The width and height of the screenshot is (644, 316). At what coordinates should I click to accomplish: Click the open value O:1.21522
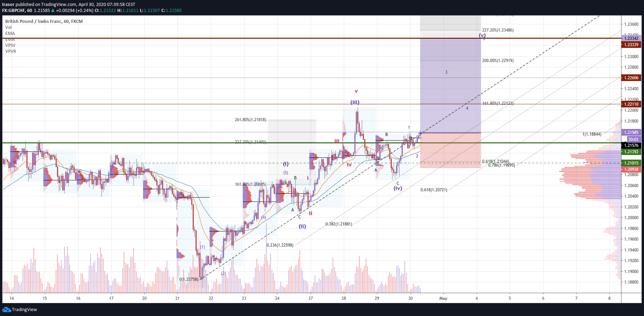105,11
